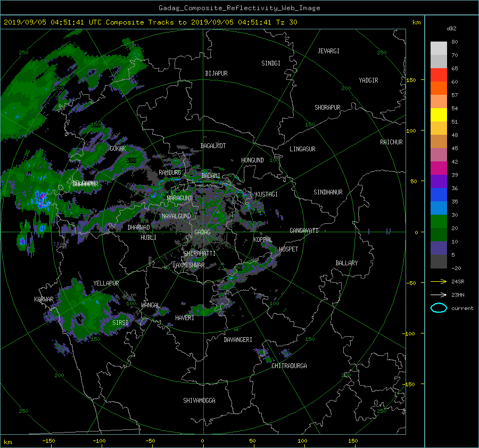Click the KARWAR city label
479x448 pixels.
pyautogui.click(x=44, y=299)
